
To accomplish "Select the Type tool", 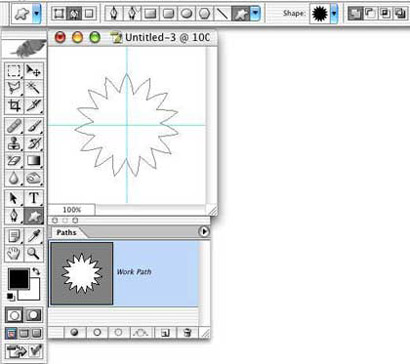I will pos(34,198).
